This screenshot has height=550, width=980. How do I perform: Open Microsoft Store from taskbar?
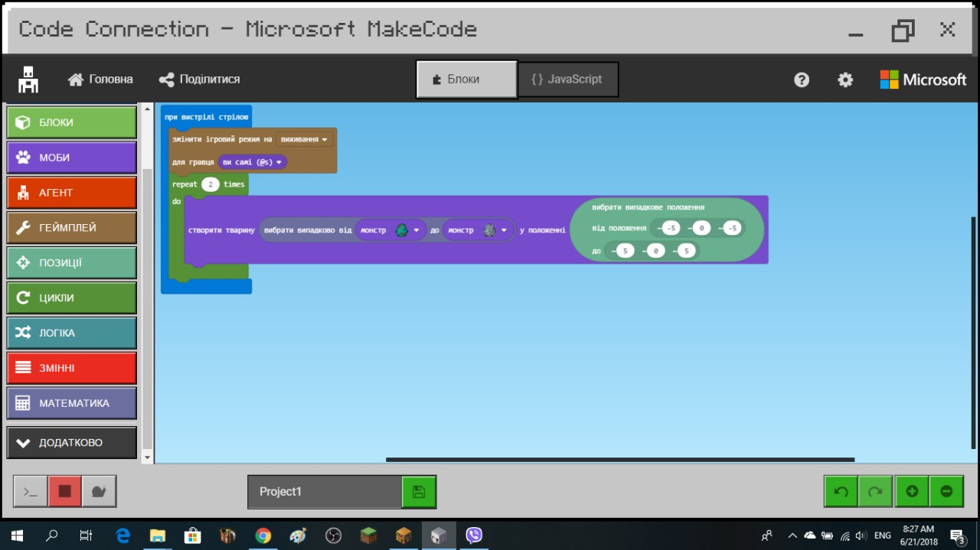tap(193, 535)
